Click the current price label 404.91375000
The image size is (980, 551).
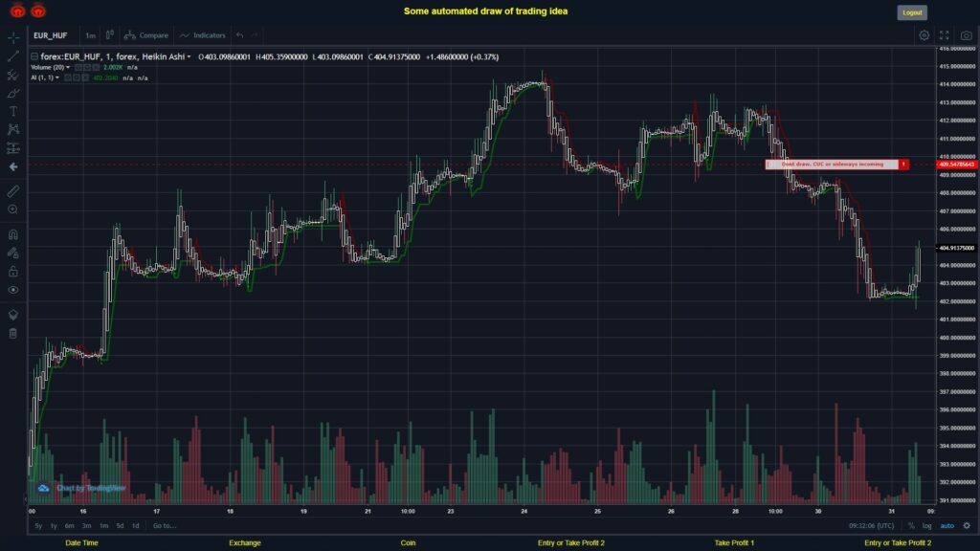click(x=956, y=248)
